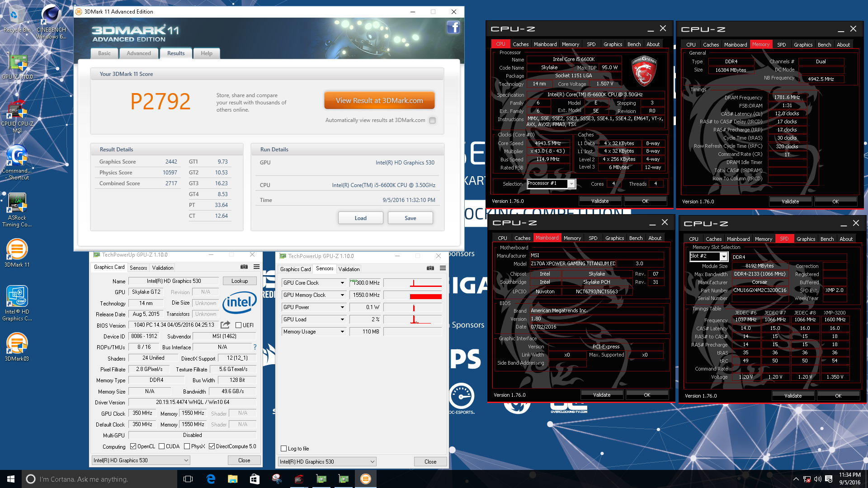Click Validate in CPU-Z Memory window
The image size is (868, 488).
click(790, 202)
